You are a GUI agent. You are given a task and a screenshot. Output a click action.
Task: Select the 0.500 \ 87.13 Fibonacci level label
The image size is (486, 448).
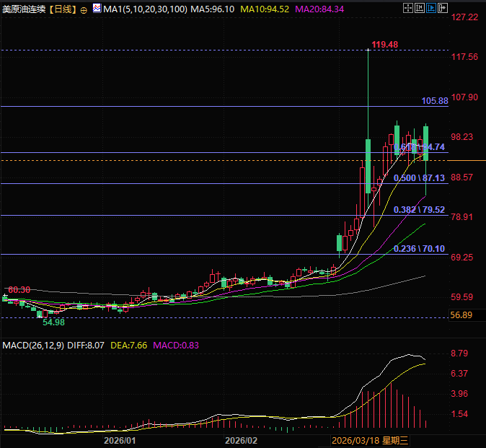[x=419, y=178]
